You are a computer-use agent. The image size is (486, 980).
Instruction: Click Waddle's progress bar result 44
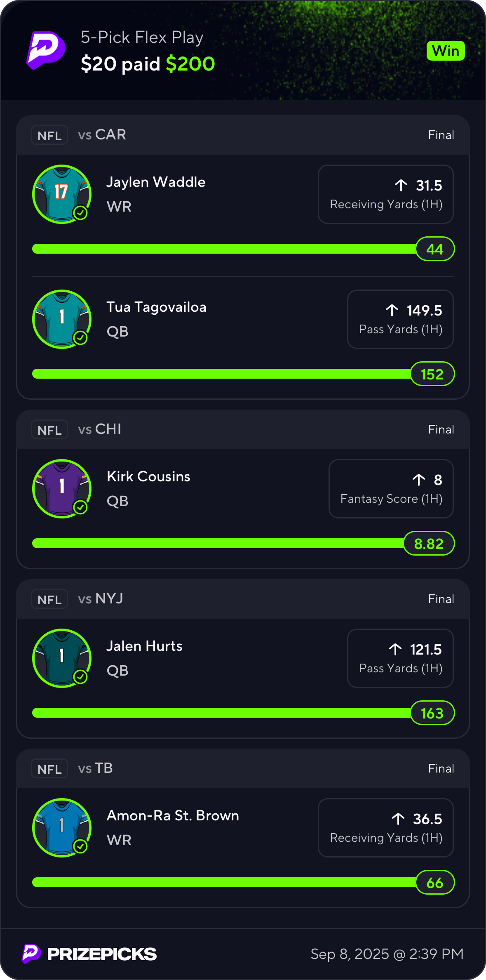point(435,249)
